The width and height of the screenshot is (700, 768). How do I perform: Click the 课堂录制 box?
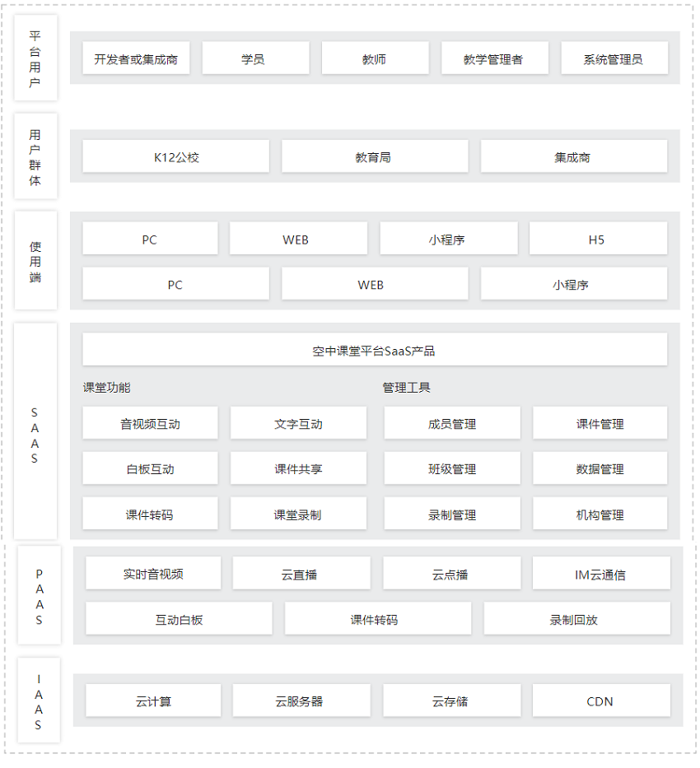(298, 514)
